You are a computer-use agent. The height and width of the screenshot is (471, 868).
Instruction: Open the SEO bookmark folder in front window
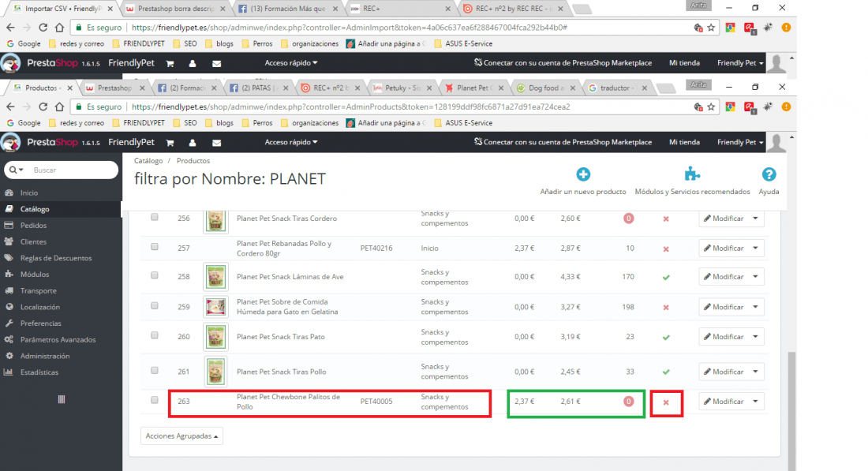[185, 123]
